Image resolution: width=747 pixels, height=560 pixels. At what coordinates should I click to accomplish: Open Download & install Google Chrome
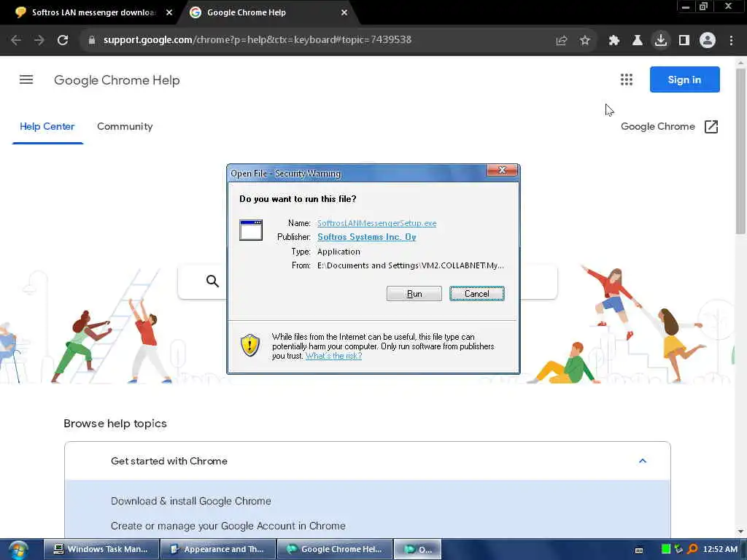pos(190,501)
